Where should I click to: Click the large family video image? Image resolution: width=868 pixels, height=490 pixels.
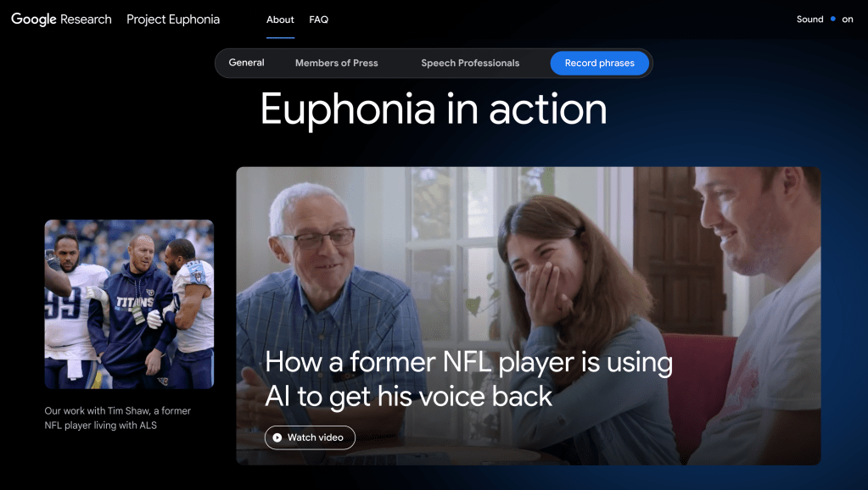[x=529, y=316]
